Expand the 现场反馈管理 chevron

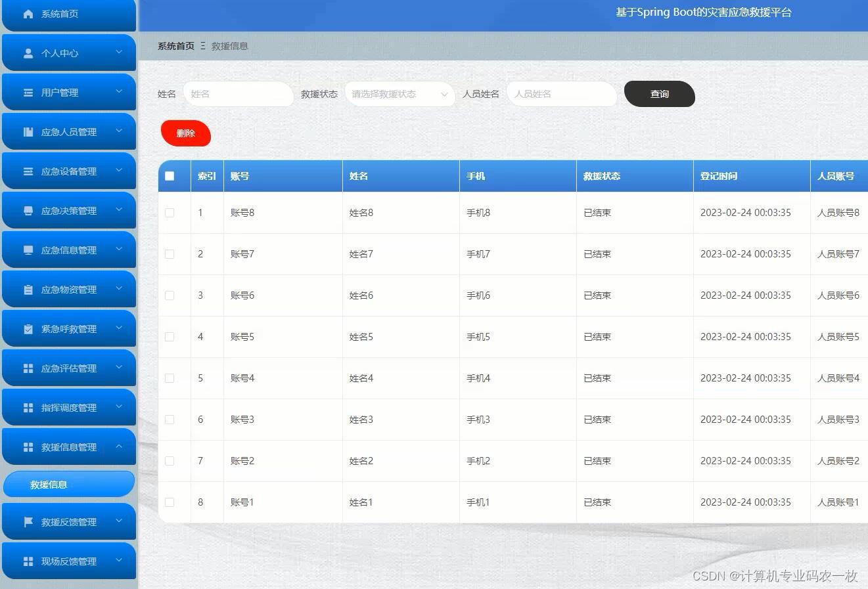pyautogui.click(x=119, y=560)
